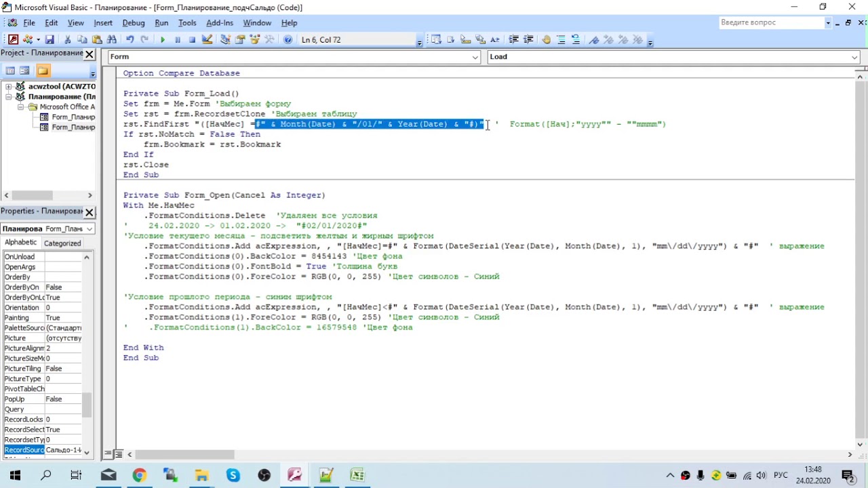Open Excel from taskbar
This screenshot has width=868, height=488.
click(357, 475)
